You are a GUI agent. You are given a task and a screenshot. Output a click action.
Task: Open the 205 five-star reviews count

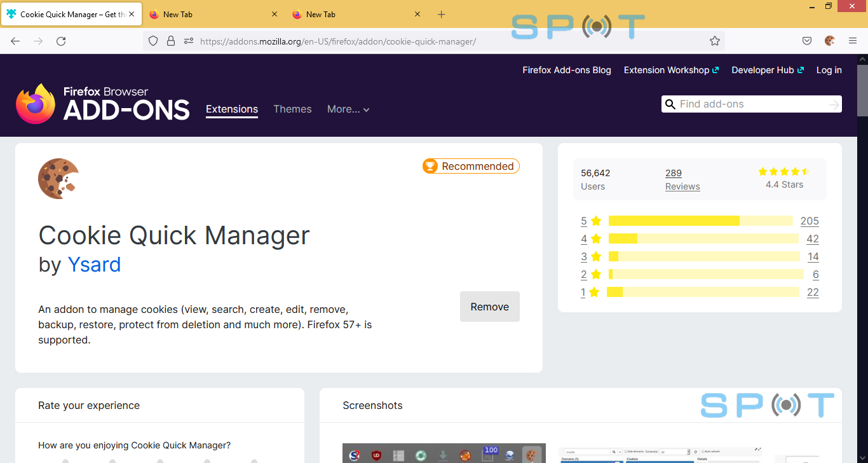point(810,221)
